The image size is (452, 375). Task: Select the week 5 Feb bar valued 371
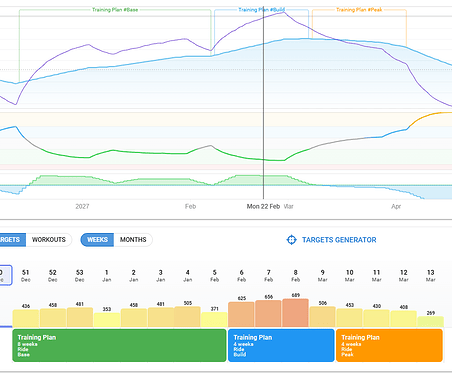[x=215, y=320]
